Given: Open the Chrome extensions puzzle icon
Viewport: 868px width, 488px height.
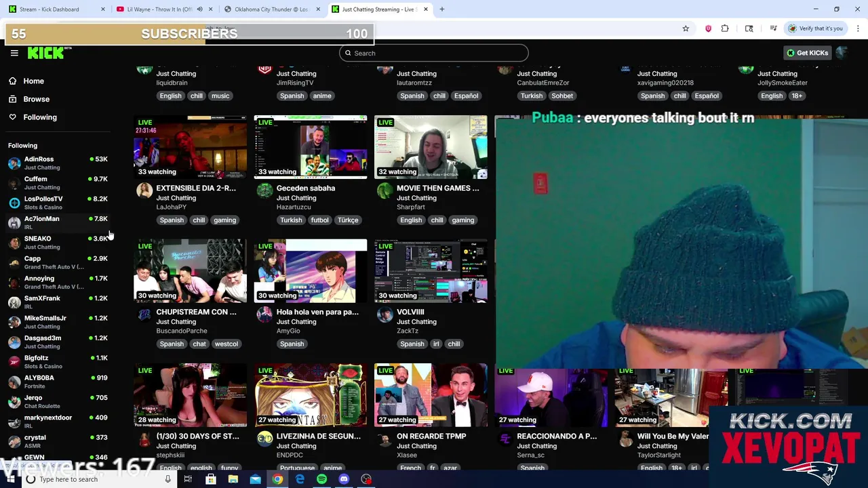Looking at the screenshot, I should 725,28.
